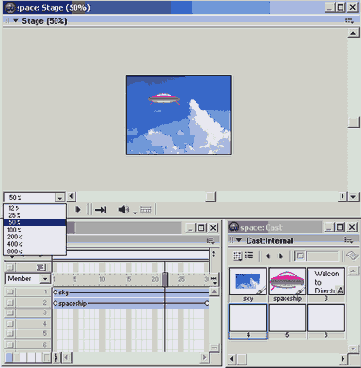Select the highlighted 50% zoom option
Image resolution: width=361 pixels, height=368 pixels.
pos(35,222)
